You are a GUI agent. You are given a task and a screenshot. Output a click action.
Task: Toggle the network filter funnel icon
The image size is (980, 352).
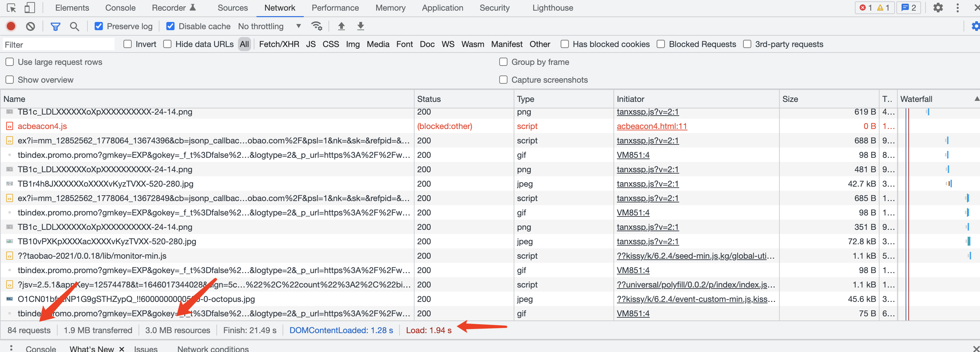point(56,26)
